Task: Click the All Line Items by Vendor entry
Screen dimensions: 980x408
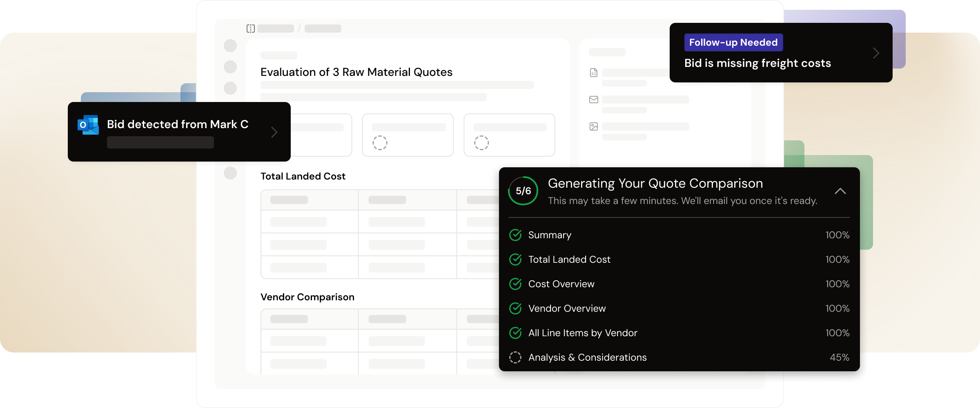Action: (583, 333)
